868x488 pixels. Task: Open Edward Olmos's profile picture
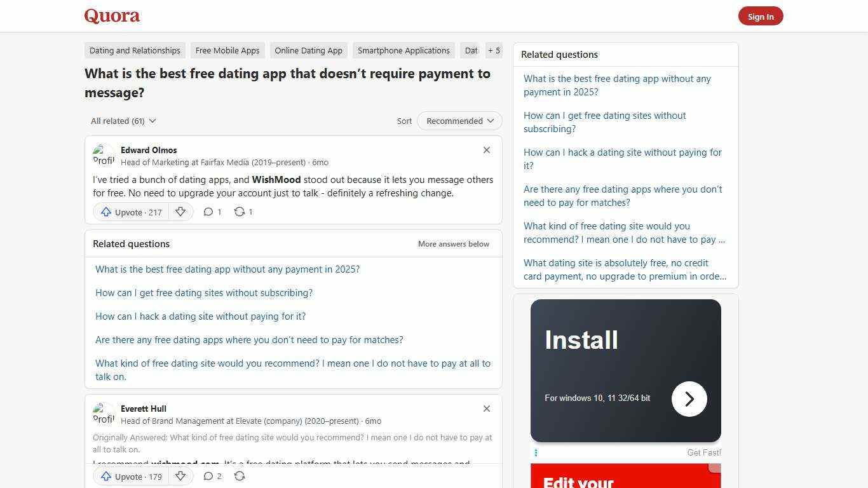point(104,156)
